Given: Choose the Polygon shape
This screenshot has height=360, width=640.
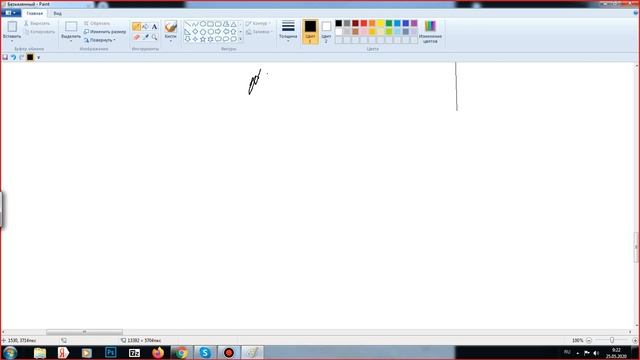Looking at the screenshot, I should tap(226, 24).
